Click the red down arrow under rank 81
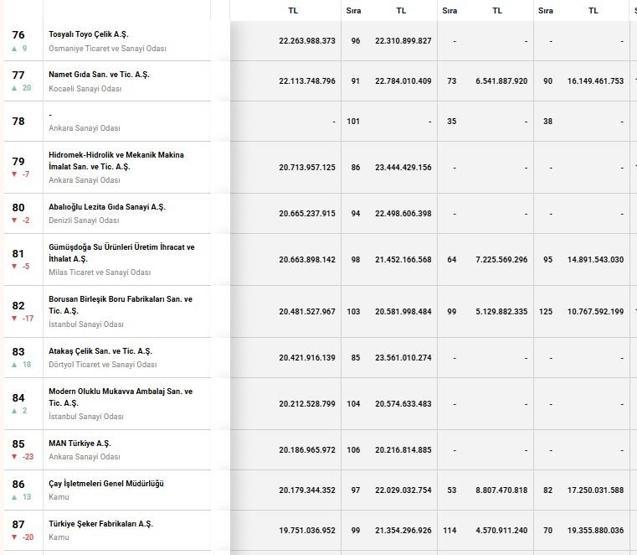This screenshot has width=637, height=555. [14, 267]
